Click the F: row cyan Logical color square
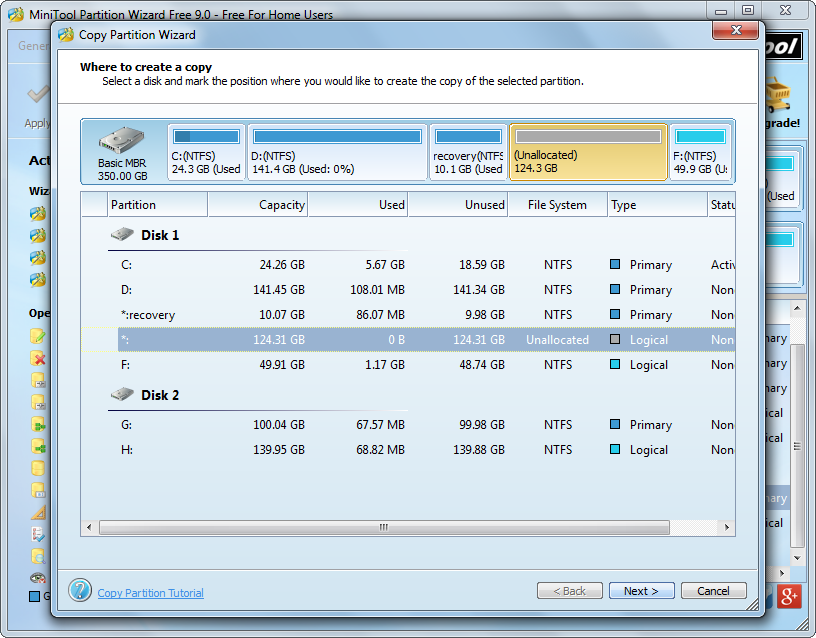This screenshot has width=816, height=638. point(615,364)
